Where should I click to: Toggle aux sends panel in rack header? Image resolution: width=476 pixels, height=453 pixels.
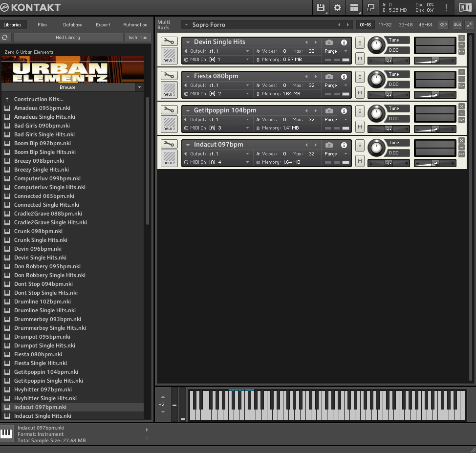(x=457, y=25)
